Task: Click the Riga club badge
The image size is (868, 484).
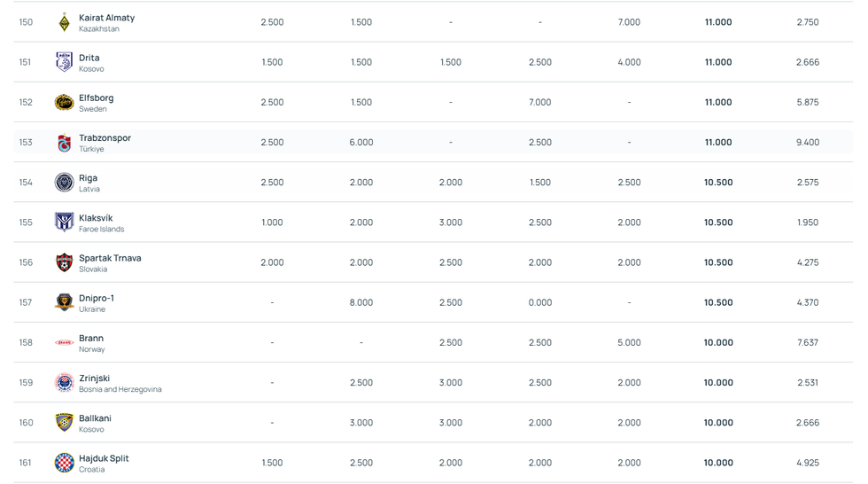Action: point(64,183)
